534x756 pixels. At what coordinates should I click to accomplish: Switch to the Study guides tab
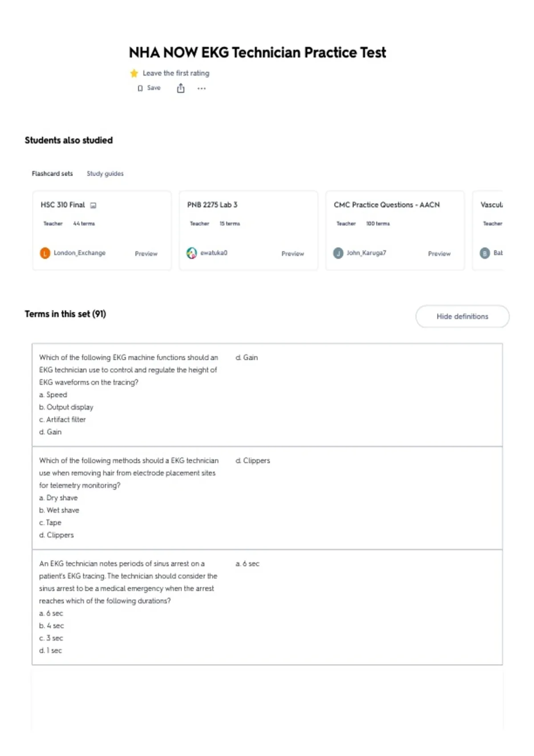(105, 173)
